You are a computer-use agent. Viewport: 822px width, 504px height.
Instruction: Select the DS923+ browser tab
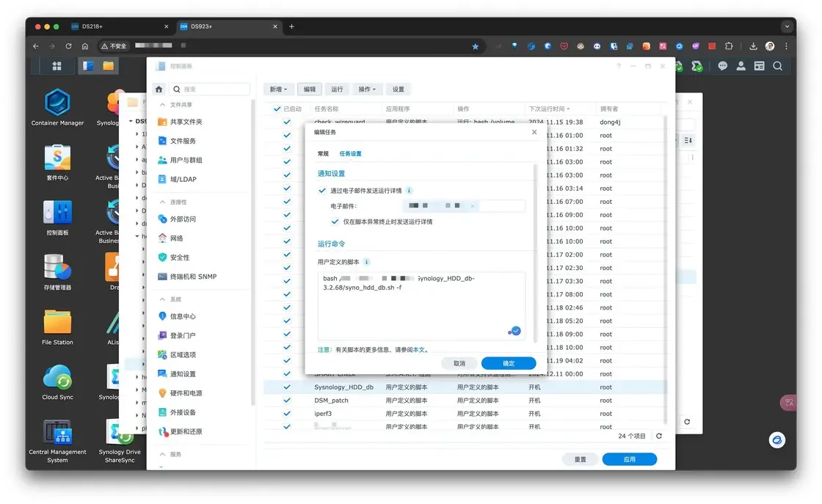coord(228,26)
